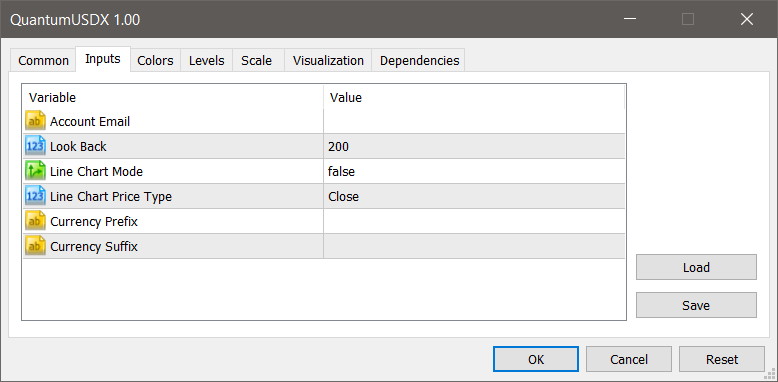
Task: Click the Cancel button
Action: pos(629,359)
